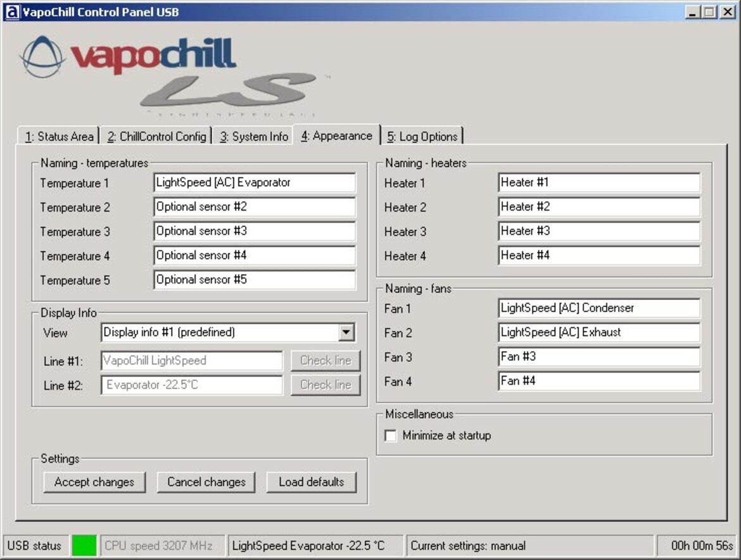Viewport: 741px width, 560px height.
Task: Click the green USB status indicator
Action: pos(84,545)
